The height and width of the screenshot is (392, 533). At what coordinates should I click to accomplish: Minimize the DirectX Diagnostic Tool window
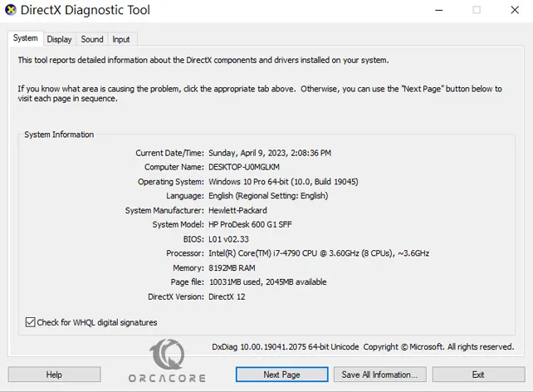(x=439, y=10)
